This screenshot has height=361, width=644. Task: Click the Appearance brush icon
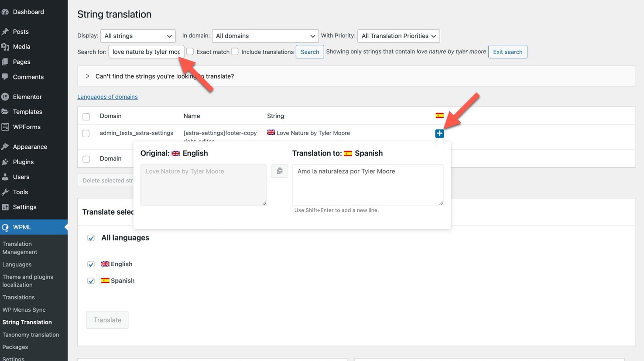coord(5,147)
